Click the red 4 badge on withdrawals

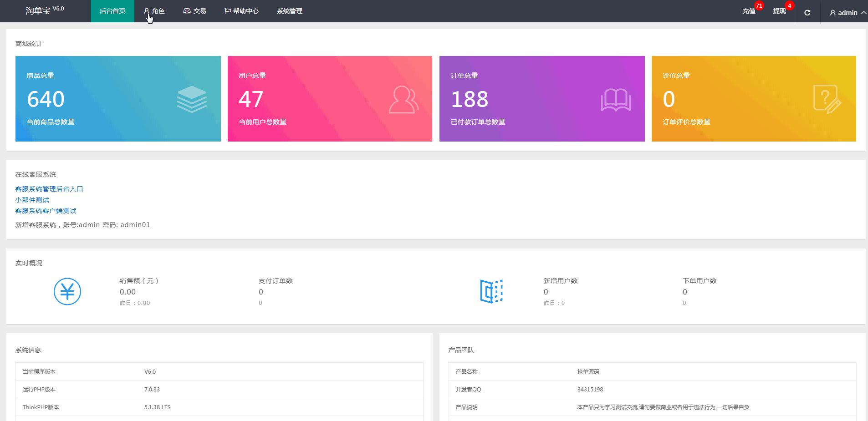coord(789,6)
